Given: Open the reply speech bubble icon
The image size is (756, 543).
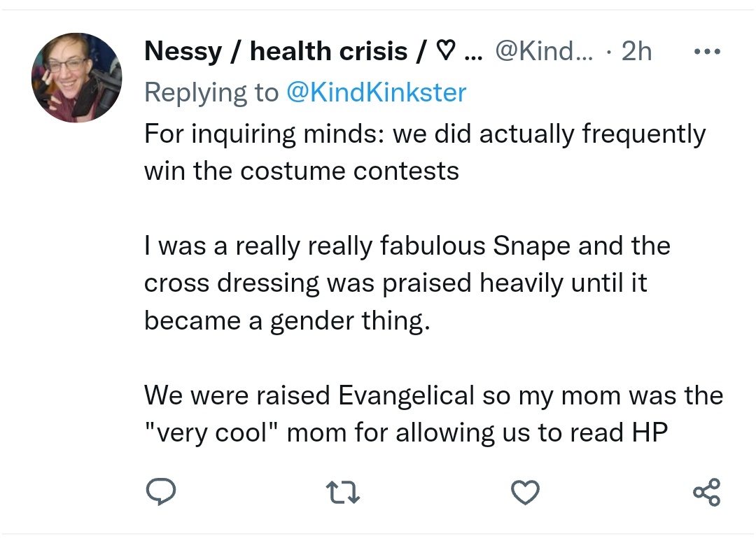Looking at the screenshot, I should point(160,491).
